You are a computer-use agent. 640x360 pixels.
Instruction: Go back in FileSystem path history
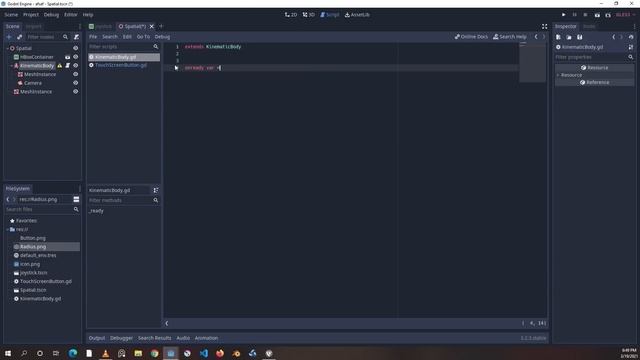tap(8, 199)
